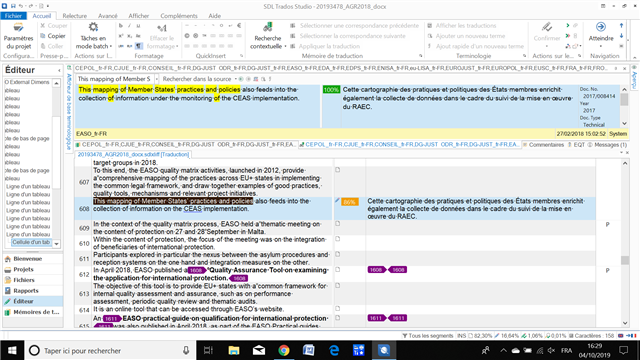
Task: Apply superscript formatting
Action: [x=121, y=36]
